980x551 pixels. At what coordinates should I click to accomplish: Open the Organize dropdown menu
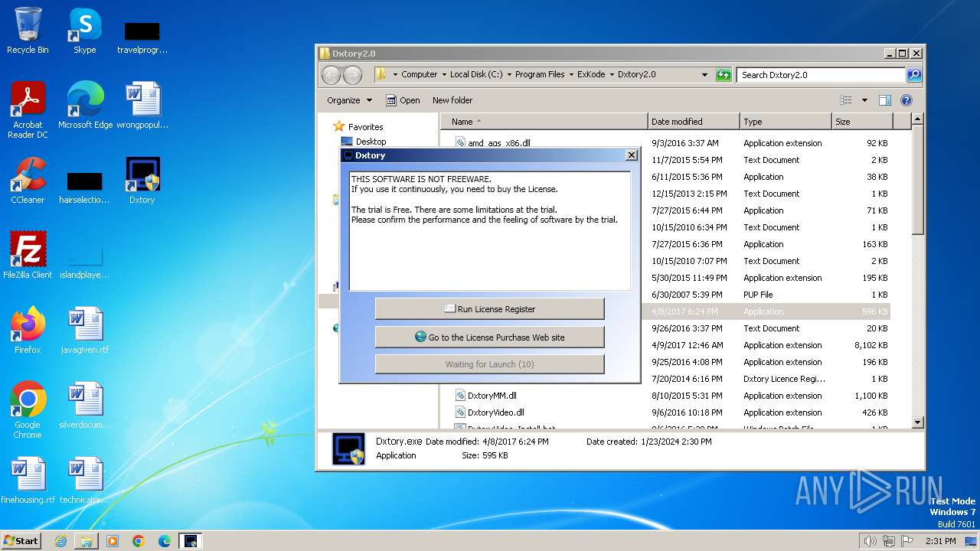click(x=349, y=100)
